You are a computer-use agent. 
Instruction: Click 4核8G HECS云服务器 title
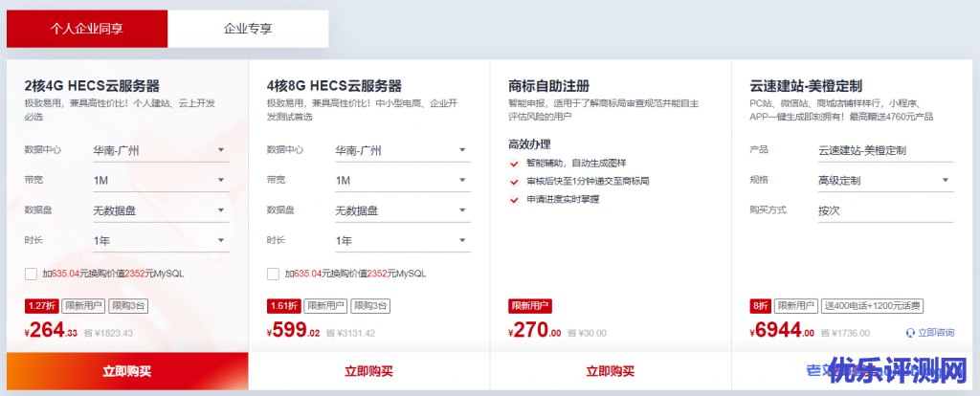coord(334,86)
